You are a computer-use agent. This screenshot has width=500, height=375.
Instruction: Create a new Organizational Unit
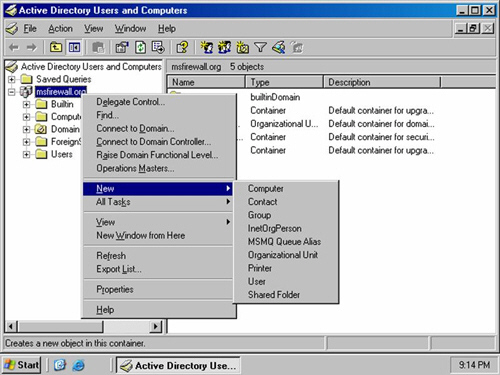coord(286,255)
